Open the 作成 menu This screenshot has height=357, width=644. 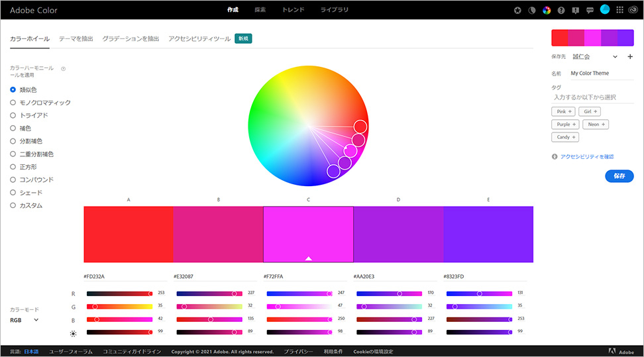[x=233, y=9]
